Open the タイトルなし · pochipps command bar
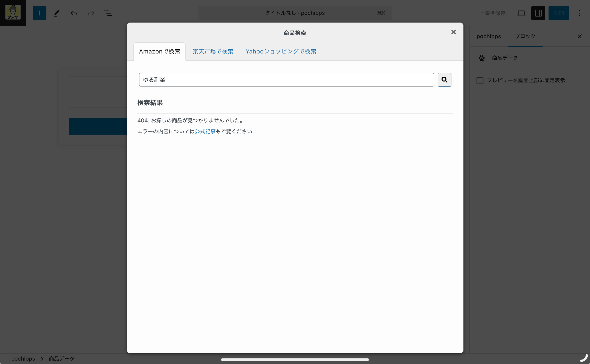 click(x=295, y=13)
